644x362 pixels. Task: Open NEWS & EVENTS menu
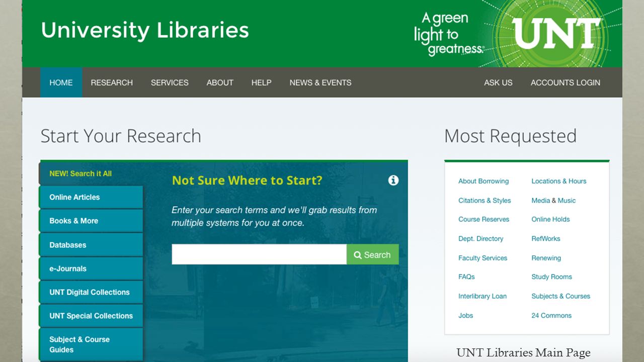pos(320,82)
